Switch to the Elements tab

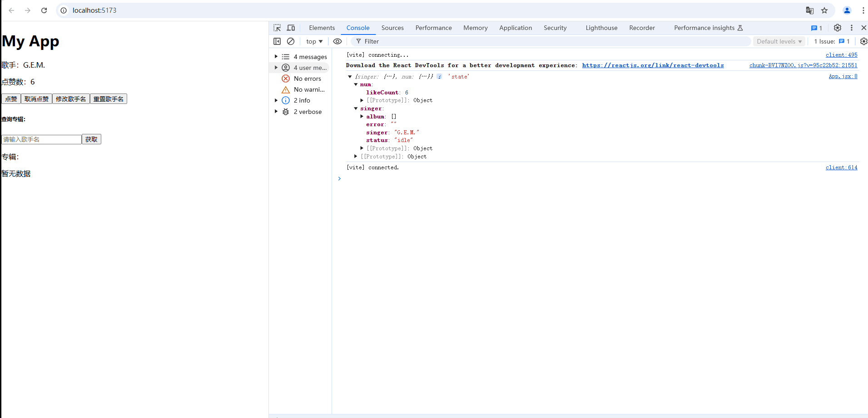(x=322, y=28)
